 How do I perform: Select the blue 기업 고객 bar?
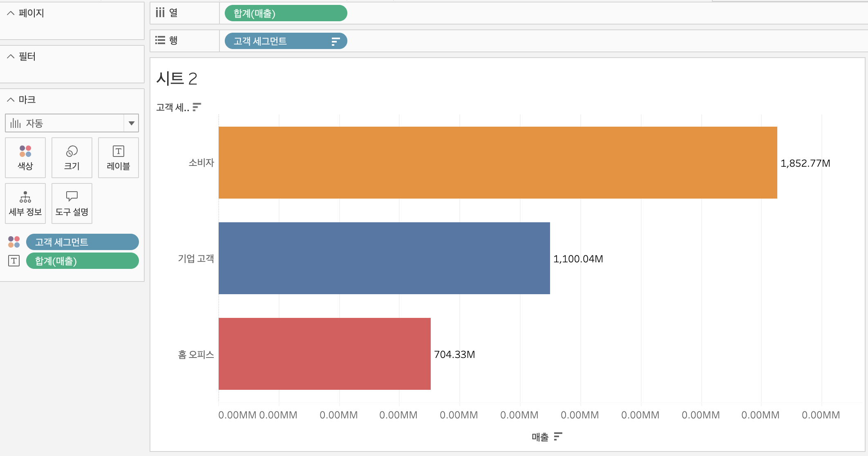[x=384, y=258]
